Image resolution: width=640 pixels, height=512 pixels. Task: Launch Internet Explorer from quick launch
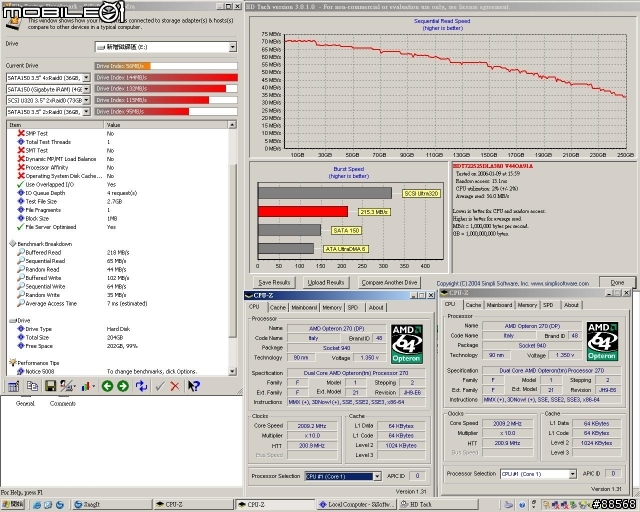point(37,505)
